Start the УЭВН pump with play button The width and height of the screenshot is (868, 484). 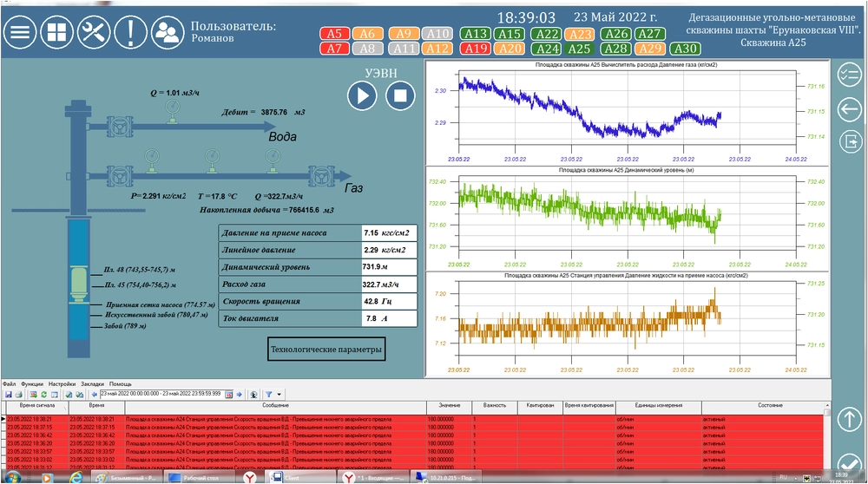pyautogui.click(x=361, y=95)
